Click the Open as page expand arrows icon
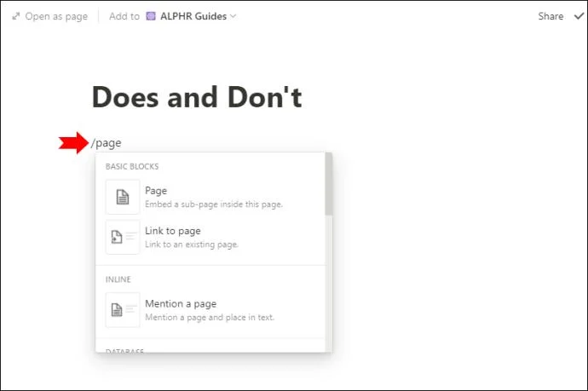588x391 pixels. tap(15, 16)
